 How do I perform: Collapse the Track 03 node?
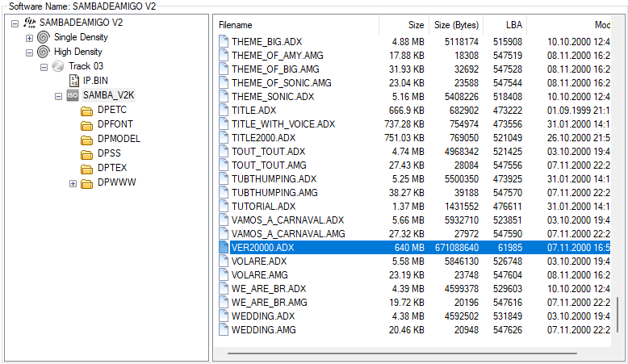point(44,67)
